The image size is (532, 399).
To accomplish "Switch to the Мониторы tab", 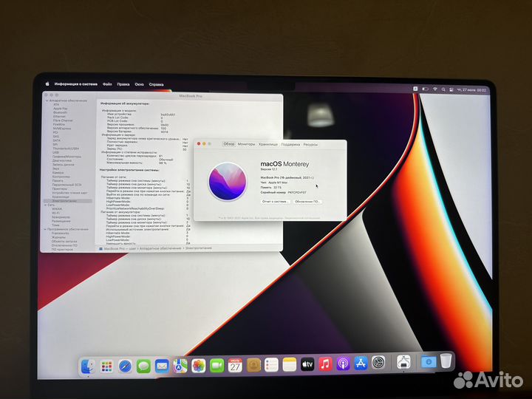I will (246, 144).
